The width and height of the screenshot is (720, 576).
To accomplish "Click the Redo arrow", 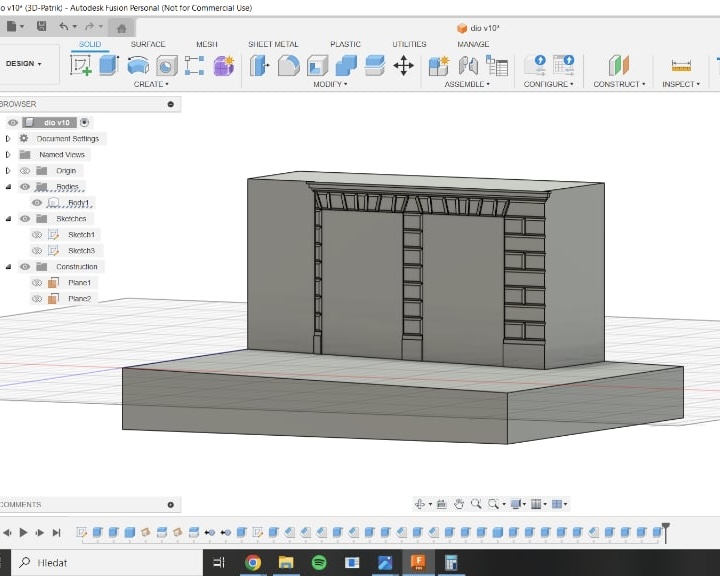I will (90, 26).
